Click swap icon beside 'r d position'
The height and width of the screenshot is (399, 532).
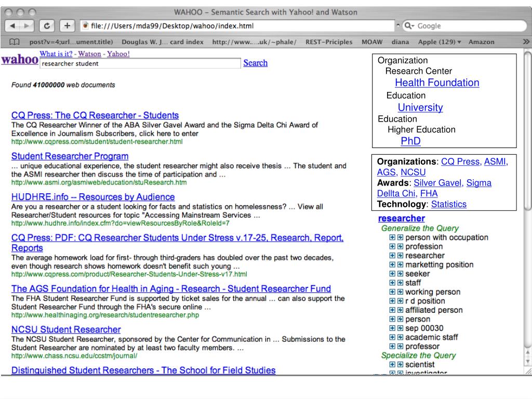click(x=401, y=301)
